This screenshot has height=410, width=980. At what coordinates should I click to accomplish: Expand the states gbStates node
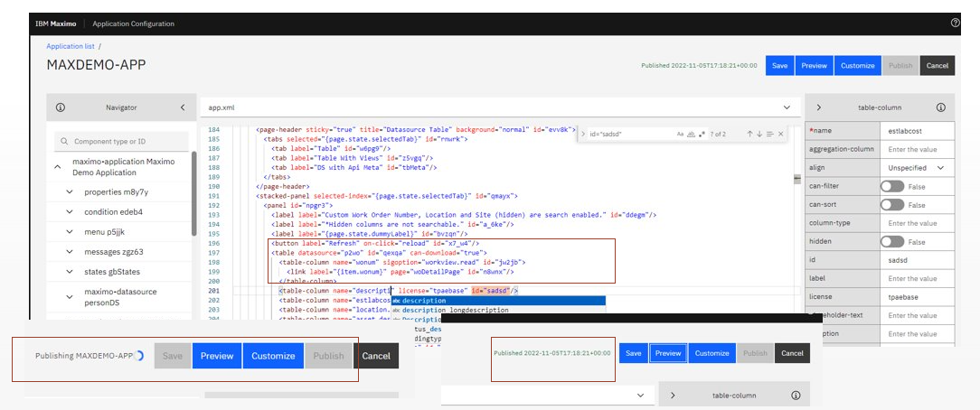tap(70, 272)
